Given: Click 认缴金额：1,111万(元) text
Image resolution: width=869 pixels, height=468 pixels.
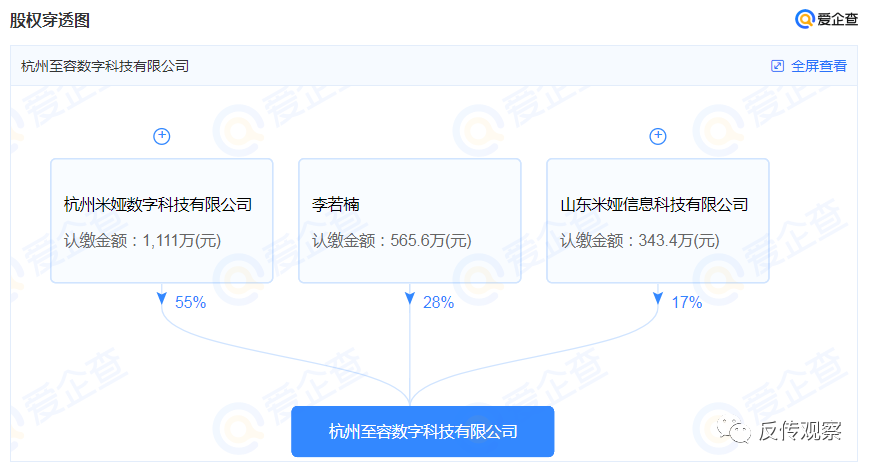Looking at the screenshot, I should (142, 241).
